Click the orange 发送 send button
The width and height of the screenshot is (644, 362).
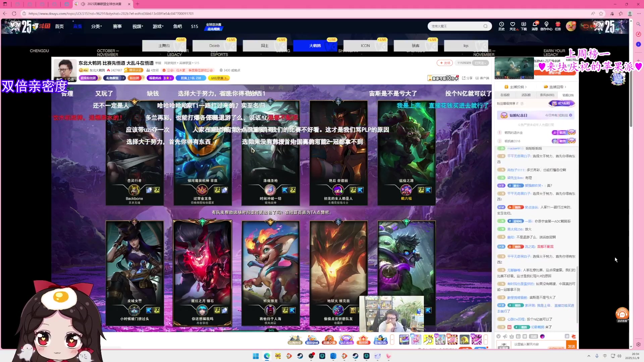pyautogui.click(x=571, y=346)
